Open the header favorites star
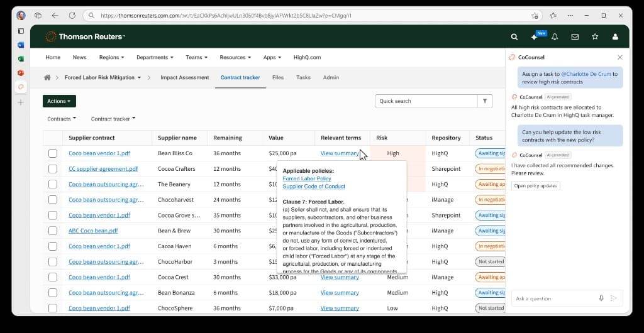The width and height of the screenshot is (644, 333). tap(595, 37)
